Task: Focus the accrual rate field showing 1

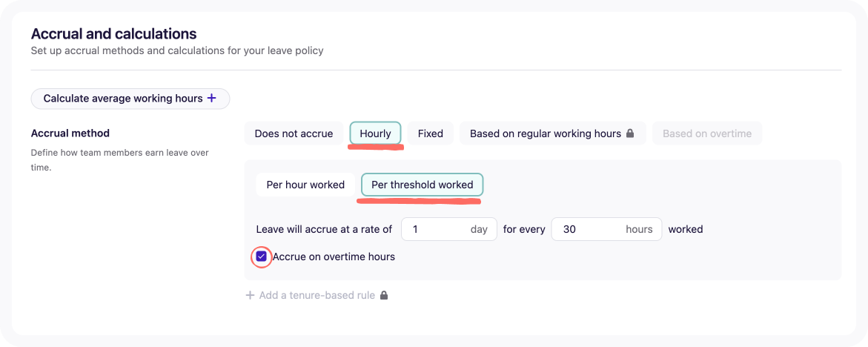Action: pyautogui.click(x=449, y=229)
